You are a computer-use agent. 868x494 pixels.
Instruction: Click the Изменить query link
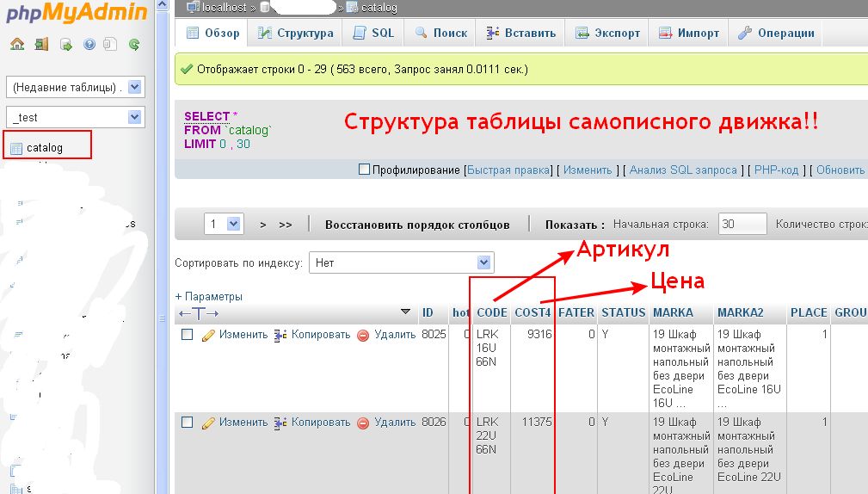(x=588, y=170)
